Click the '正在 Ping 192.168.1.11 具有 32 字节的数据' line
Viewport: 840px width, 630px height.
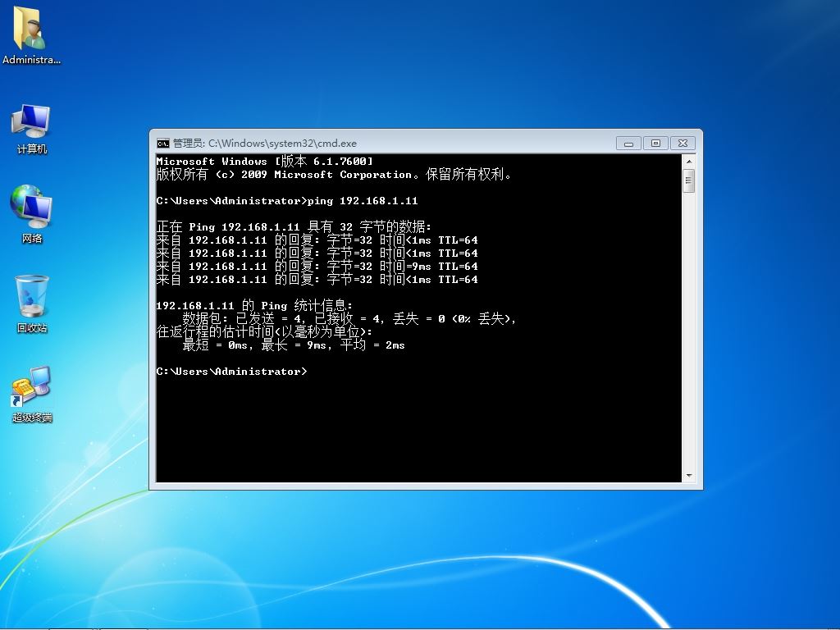point(294,226)
